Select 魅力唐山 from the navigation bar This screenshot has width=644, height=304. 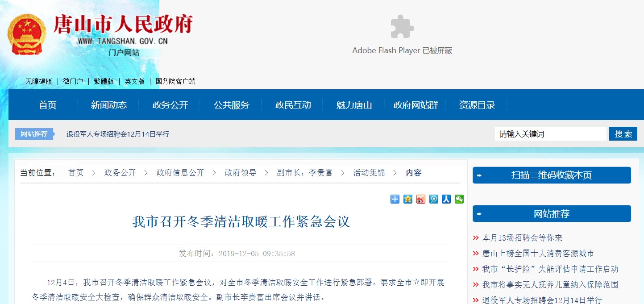click(x=354, y=105)
